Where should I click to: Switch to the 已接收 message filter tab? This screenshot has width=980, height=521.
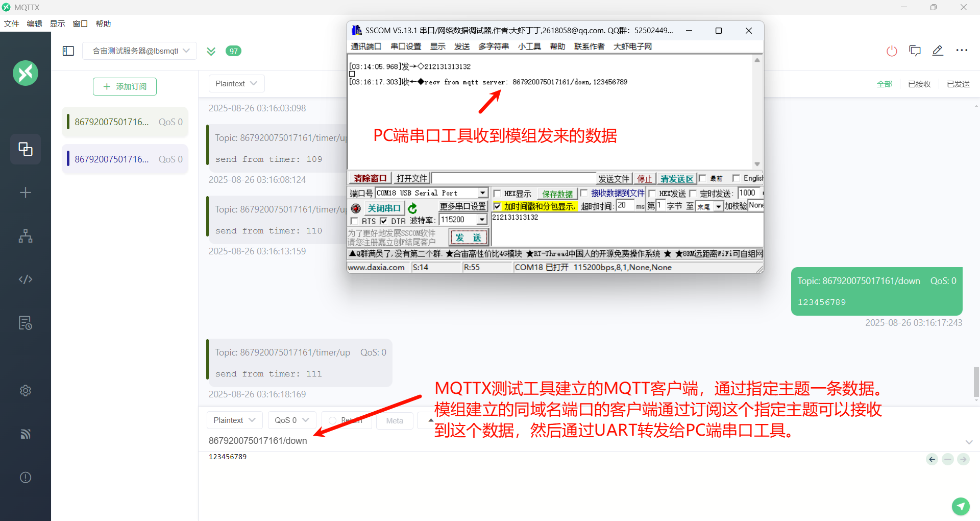pyautogui.click(x=919, y=84)
